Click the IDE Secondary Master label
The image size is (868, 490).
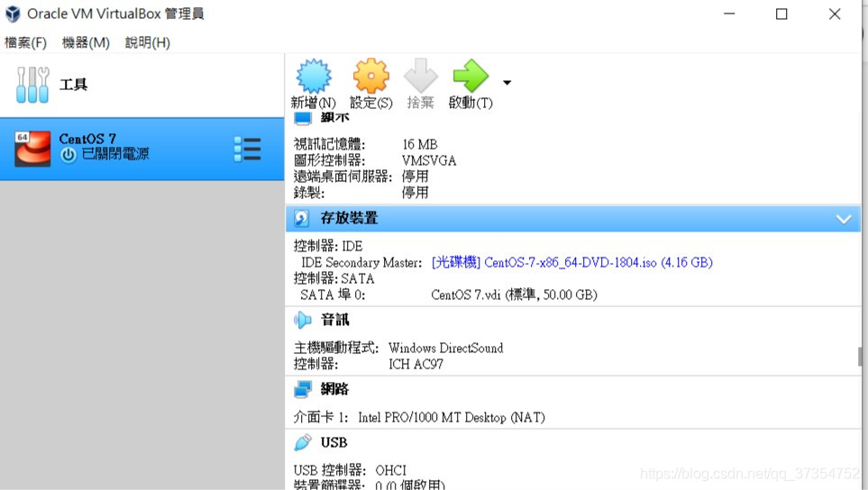(x=361, y=262)
